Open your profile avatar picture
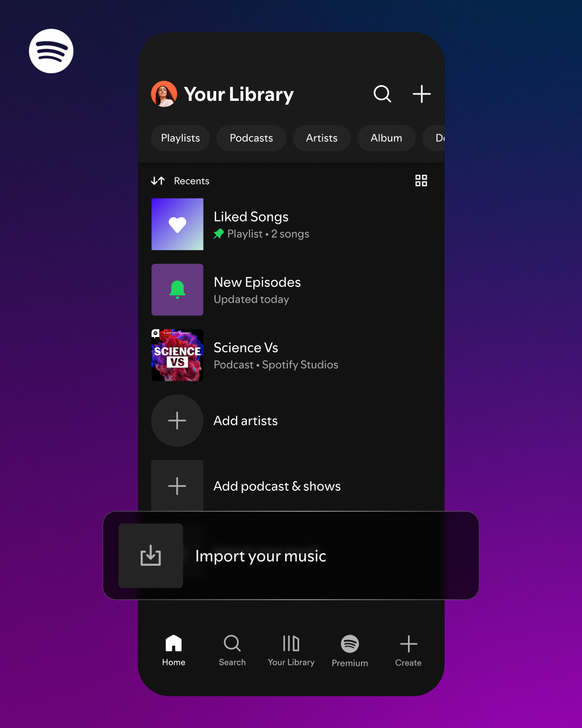 click(x=163, y=94)
